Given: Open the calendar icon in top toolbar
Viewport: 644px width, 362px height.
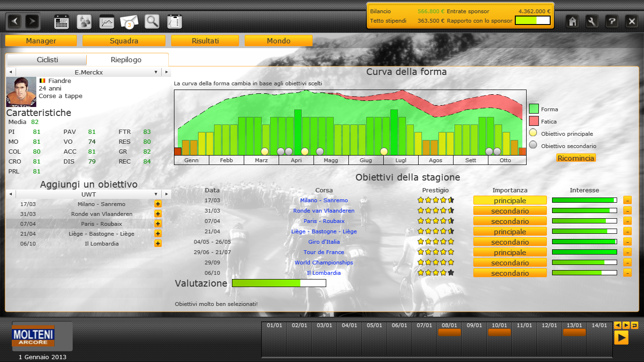Looking at the screenshot, I should [x=62, y=22].
